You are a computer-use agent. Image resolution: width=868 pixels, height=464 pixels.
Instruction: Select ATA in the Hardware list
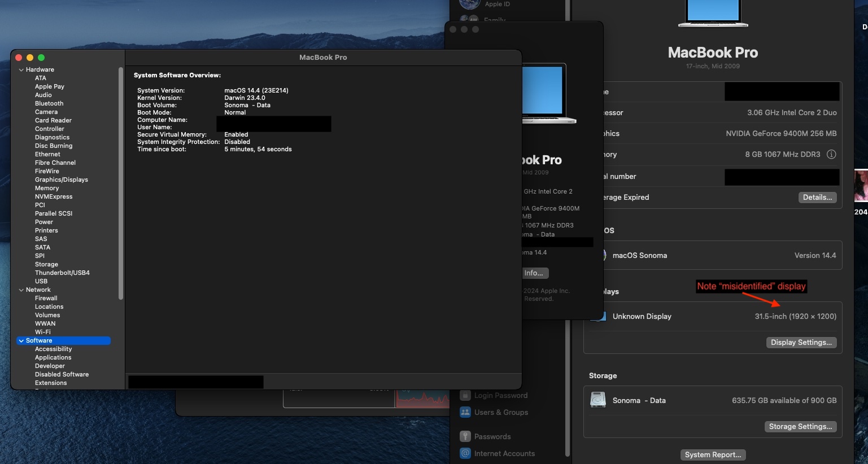tap(41, 78)
